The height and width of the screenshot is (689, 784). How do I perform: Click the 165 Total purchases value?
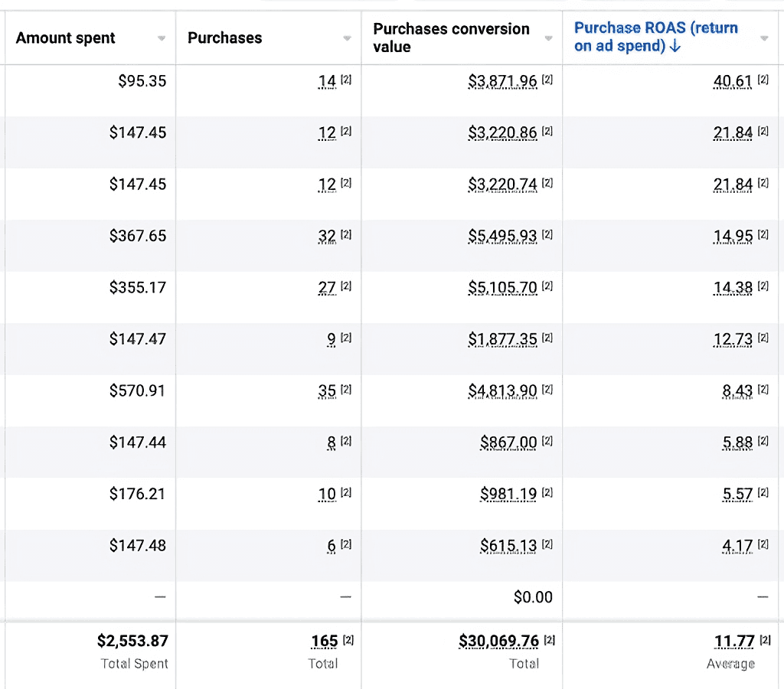[x=325, y=642]
